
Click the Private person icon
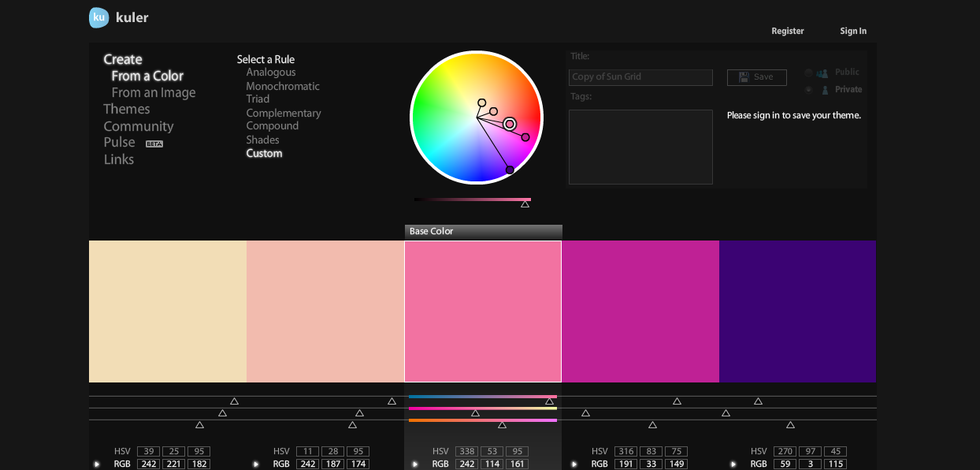(x=825, y=90)
